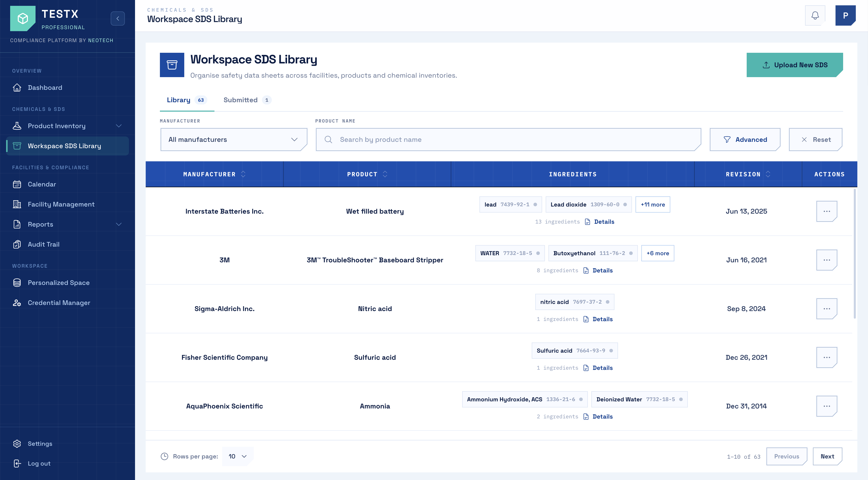868x480 pixels.
Task: Click the table vertical scrollbar
Action: [855, 254]
